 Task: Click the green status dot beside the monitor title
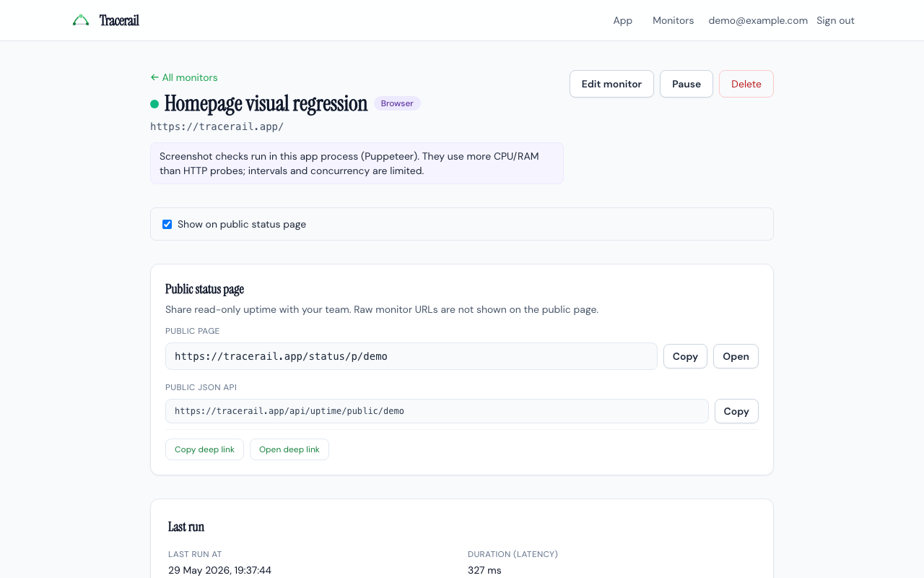pyautogui.click(x=154, y=104)
